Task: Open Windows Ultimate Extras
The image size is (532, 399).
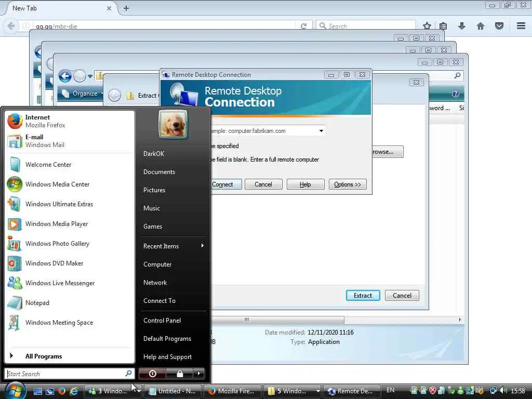Action: (70, 204)
